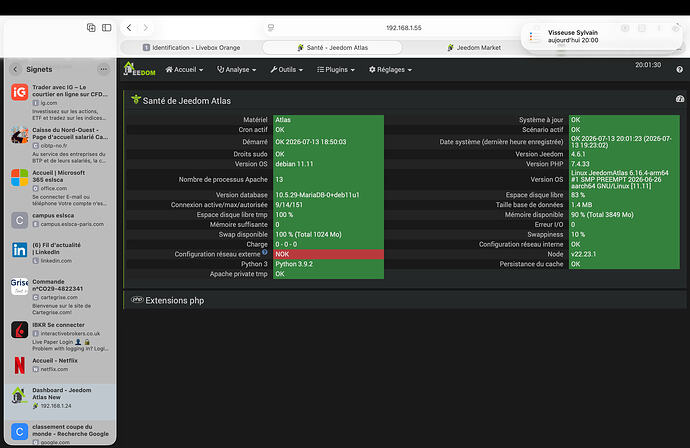The image size is (690, 448).
Task: Click the Mémoire disponible value 90 % (Total 3849 Mo)
Action: pyautogui.click(x=602, y=214)
